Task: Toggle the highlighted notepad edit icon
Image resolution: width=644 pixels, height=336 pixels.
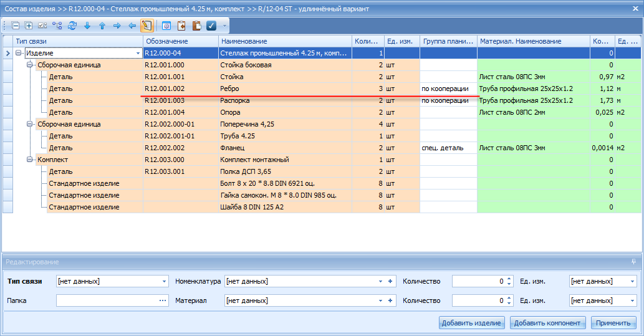Action: pos(147,26)
